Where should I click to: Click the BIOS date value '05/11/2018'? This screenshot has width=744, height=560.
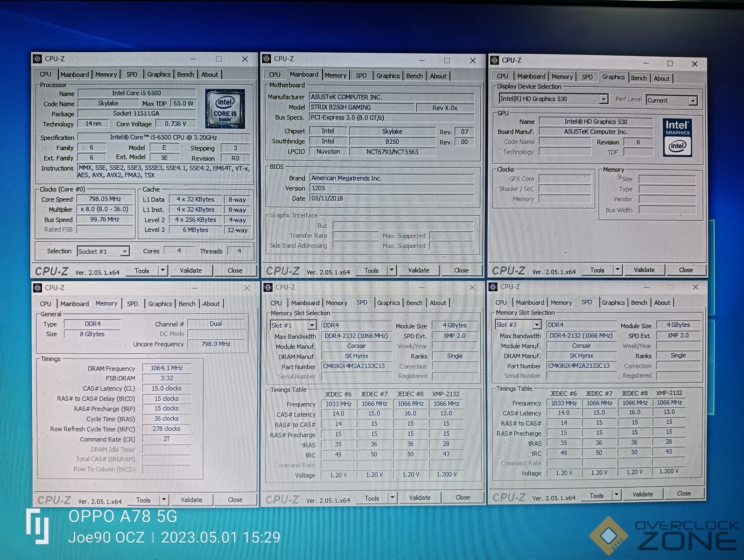[x=392, y=198]
